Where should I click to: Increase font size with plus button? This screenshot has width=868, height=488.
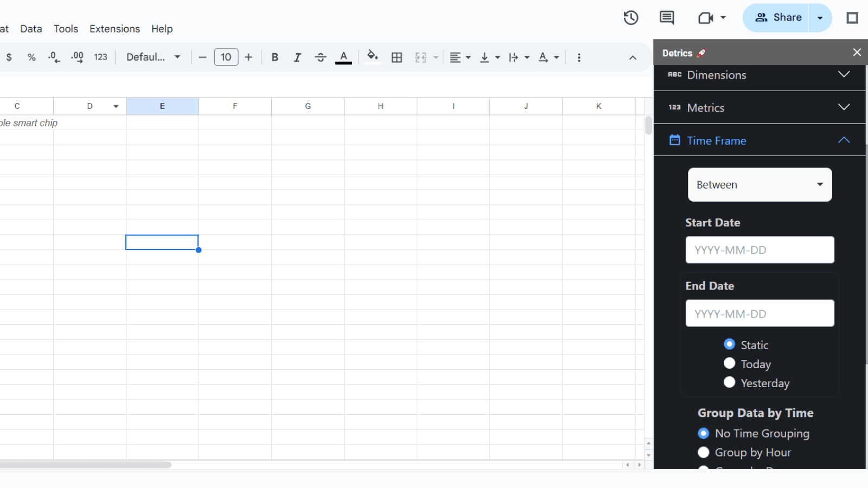[x=248, y=57]
